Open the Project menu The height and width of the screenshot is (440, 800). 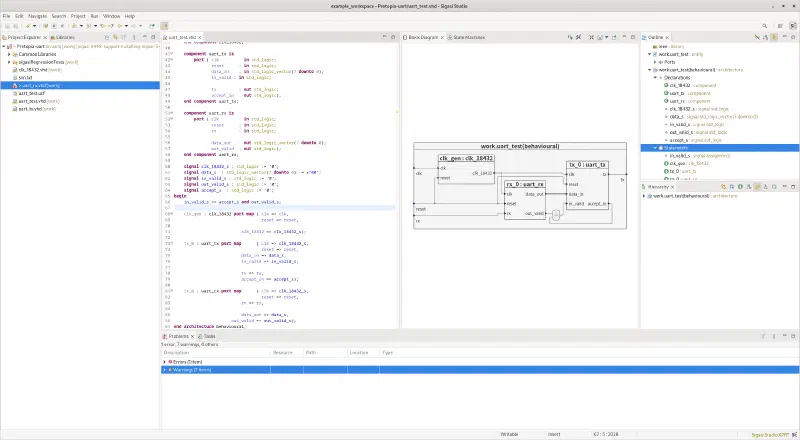pos(78,16)
